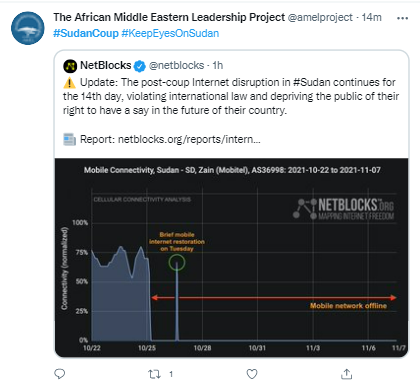The width and height of the screenshot is (420, 390).
Task: Click the 14m tweet timestamp
Action: tap(372, 17)
